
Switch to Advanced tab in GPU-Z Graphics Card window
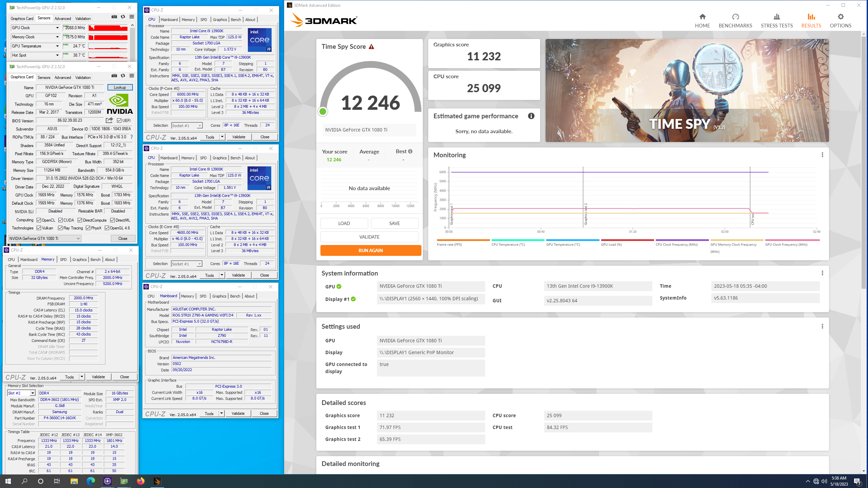pyautogui.click(x=63, y=77)
